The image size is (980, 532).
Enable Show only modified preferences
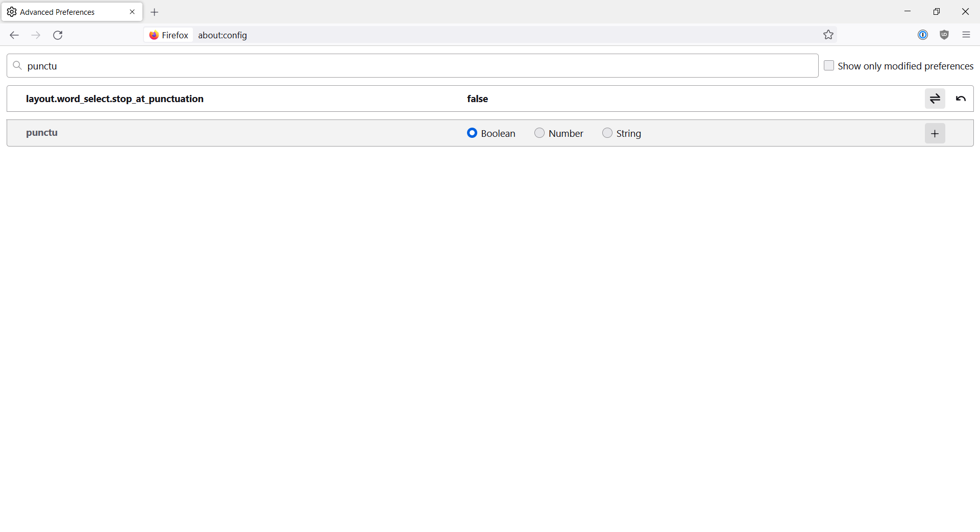pos(829,65)
